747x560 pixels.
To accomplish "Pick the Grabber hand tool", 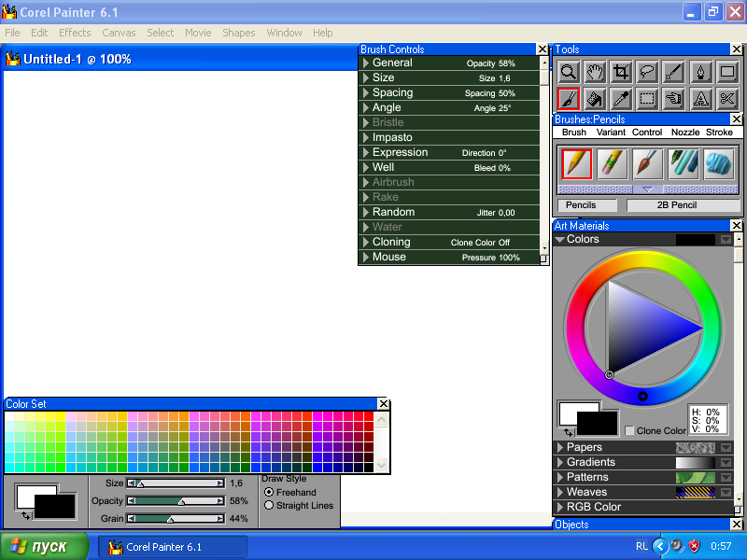I will [x=594, y=73].
